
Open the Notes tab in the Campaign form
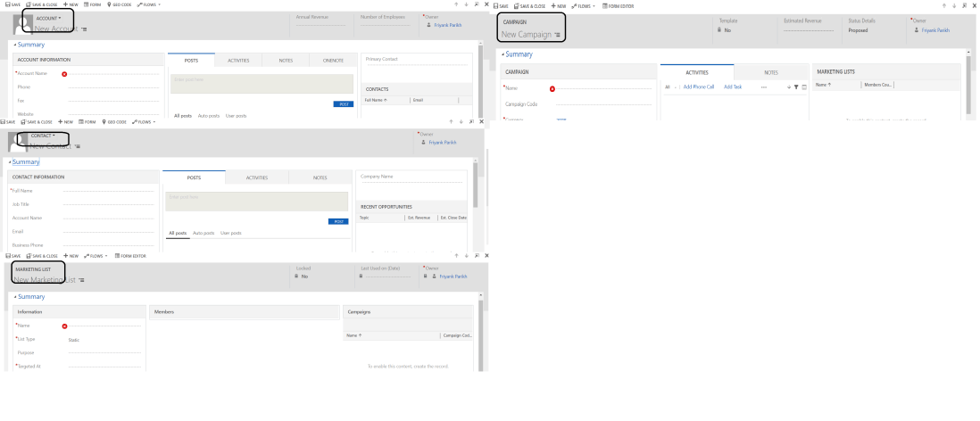click(771, 71)
